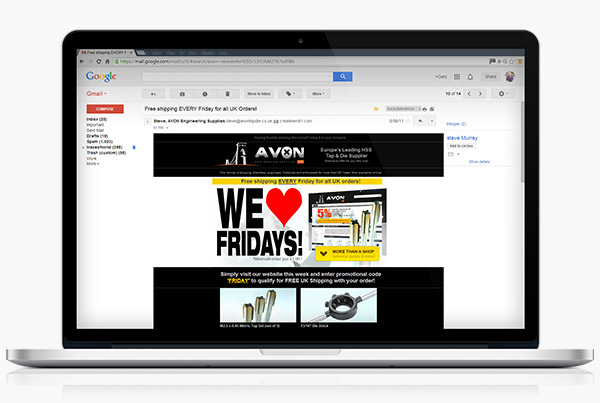The image size is (600, 403).
Task: Show the newer conversation with left chevron
Action: coord(470,94)
